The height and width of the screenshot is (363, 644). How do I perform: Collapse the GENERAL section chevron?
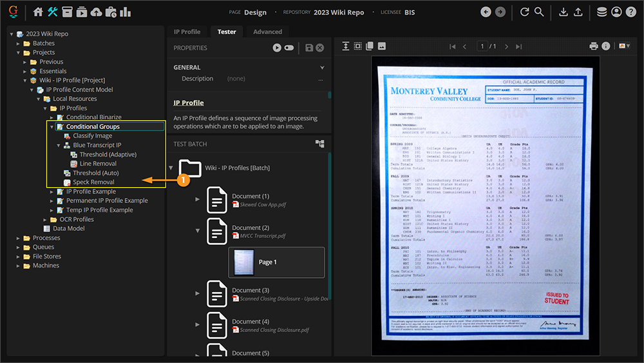pos(322,68)
